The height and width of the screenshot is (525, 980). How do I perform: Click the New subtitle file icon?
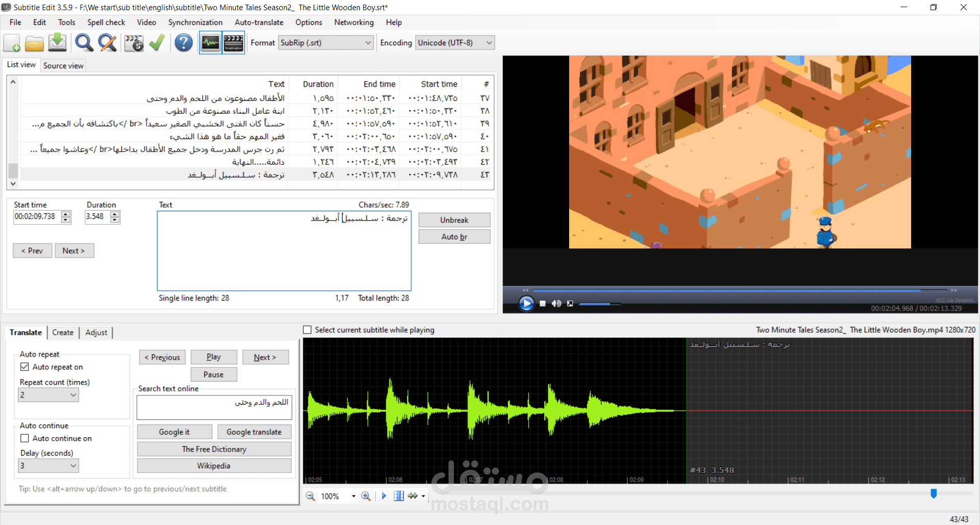12,43
